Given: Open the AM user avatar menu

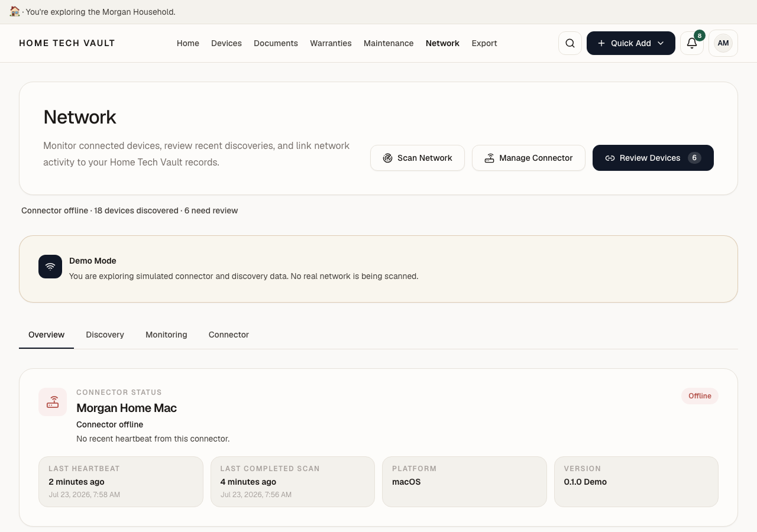Looking at the screenshot, I should [723, 43].
